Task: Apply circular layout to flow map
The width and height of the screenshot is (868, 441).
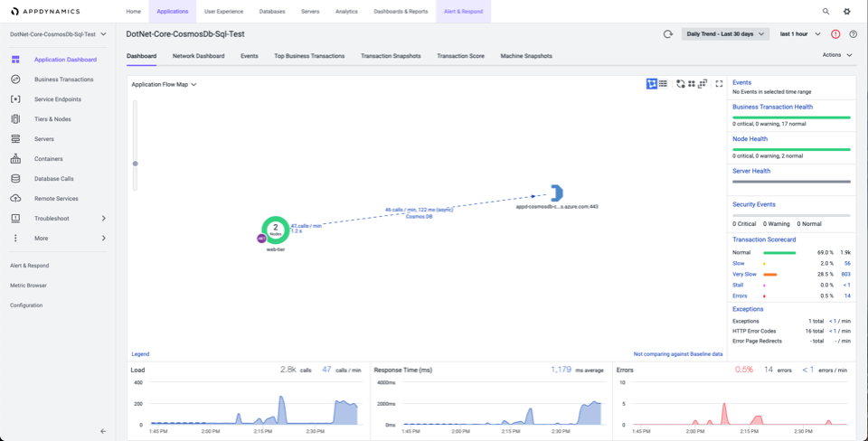Action: [x=681, y=83]
